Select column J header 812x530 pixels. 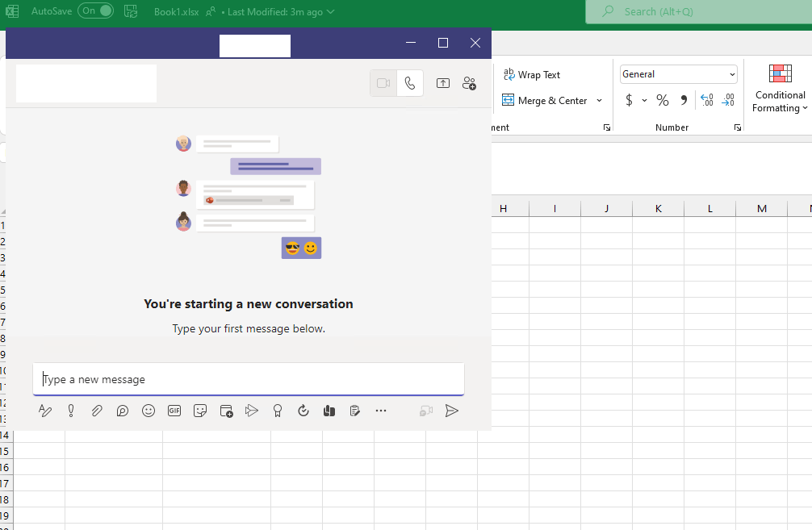[606, 209]
